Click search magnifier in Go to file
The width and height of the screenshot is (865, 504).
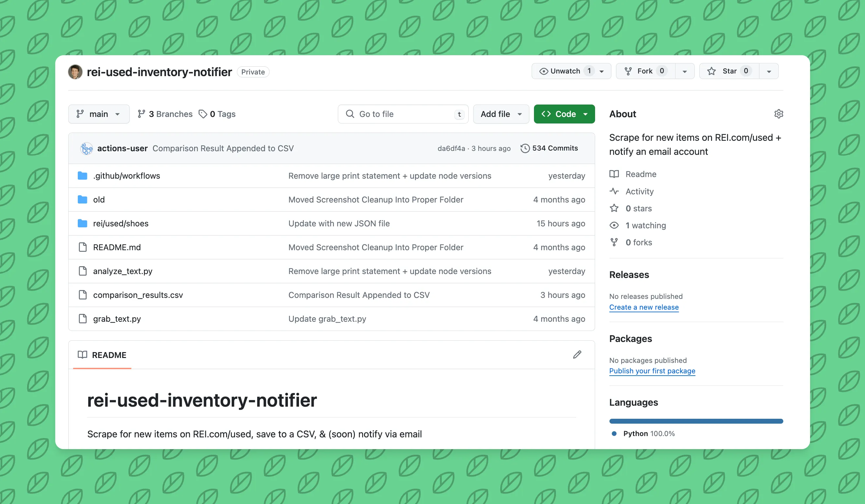point(350,114)
